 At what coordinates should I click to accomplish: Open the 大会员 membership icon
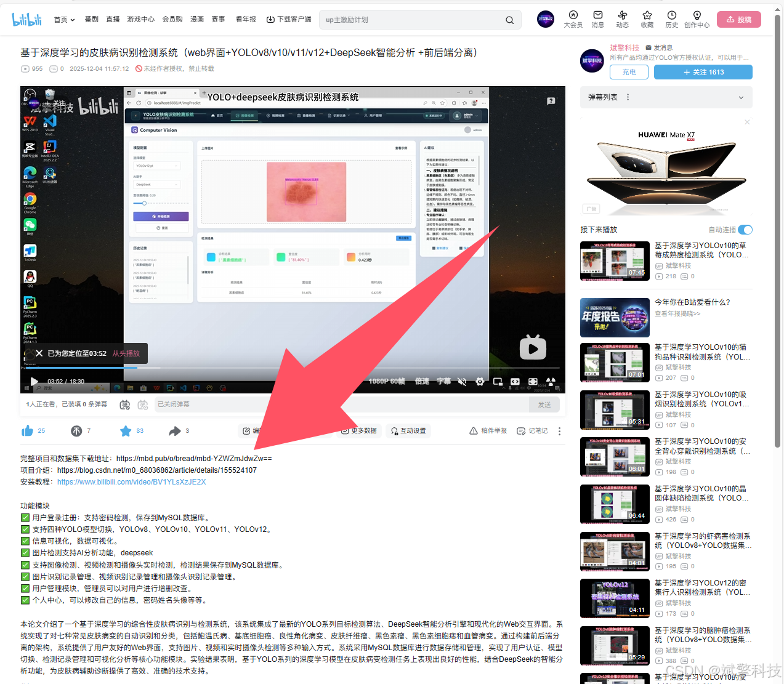pos(573,19)
